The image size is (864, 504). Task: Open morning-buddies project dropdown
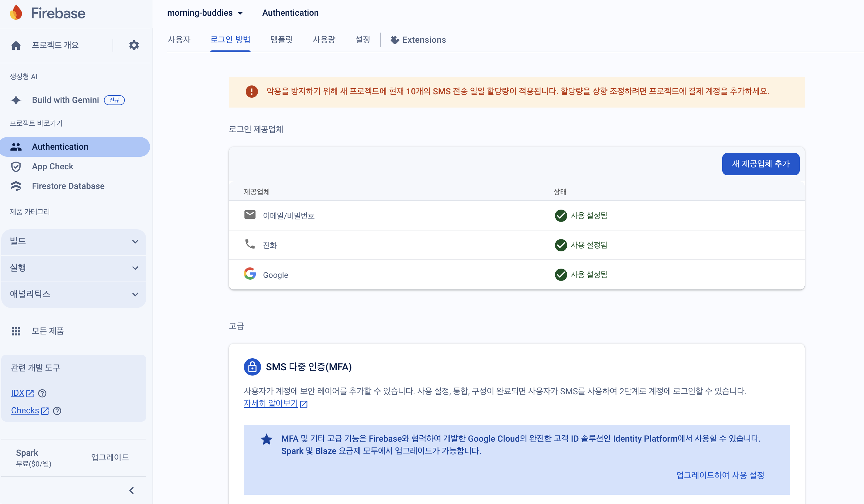pos(205,13)
